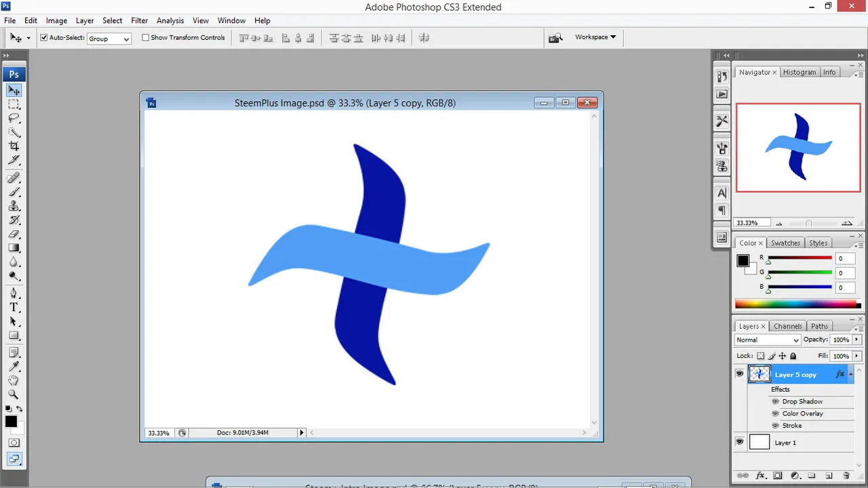Open the Tool Presets panel icon in dock
The height and width of the screenshot is (488, 868).
click(x=722, y=121)
